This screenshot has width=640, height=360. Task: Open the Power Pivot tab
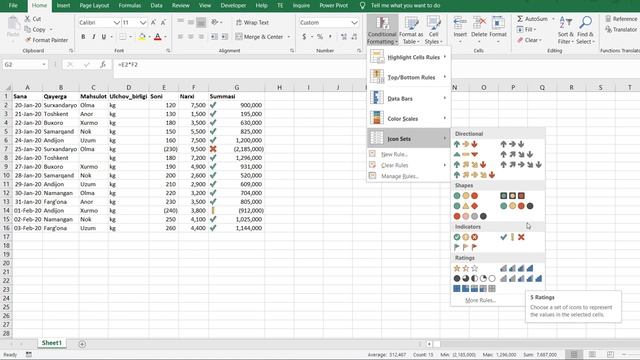(x=333, y=5)
